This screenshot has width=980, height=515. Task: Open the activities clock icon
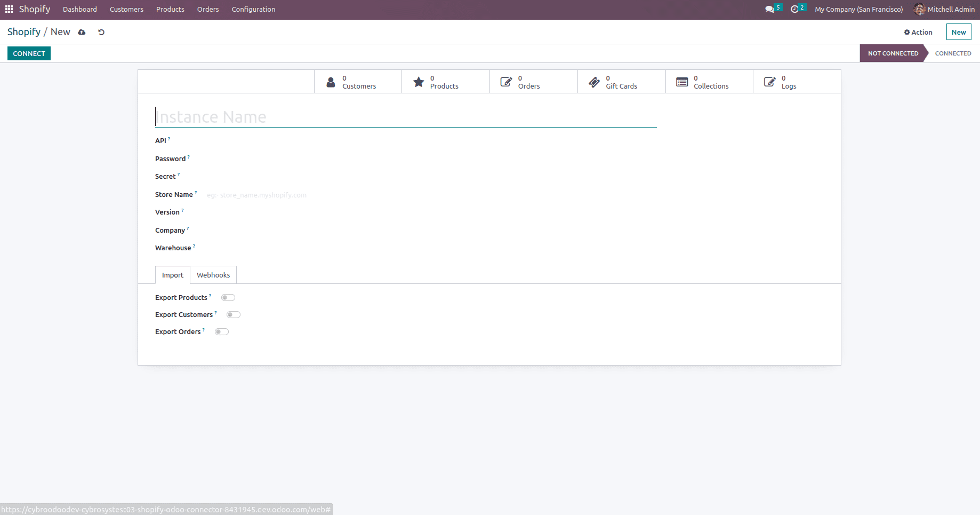(x=794, y=9)
